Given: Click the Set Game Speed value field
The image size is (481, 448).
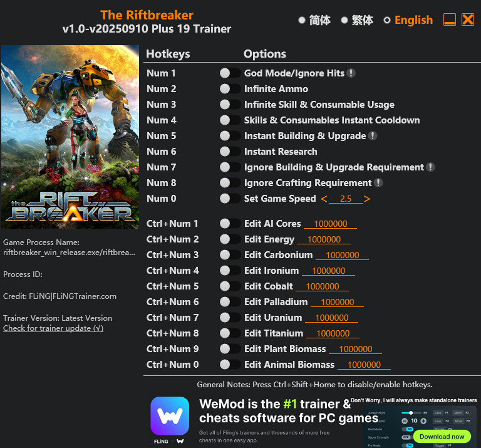Looking at the screenshot, I should point(346,199).
